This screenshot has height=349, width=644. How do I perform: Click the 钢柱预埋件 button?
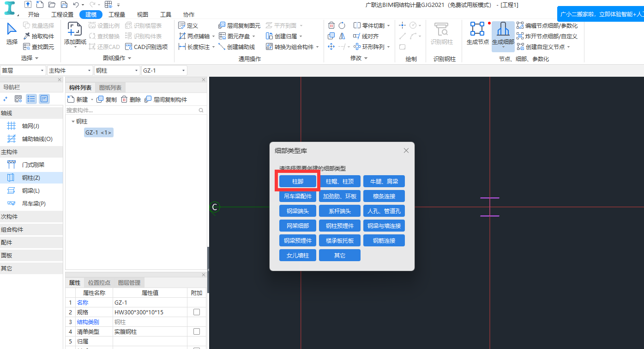click(340, 226)
